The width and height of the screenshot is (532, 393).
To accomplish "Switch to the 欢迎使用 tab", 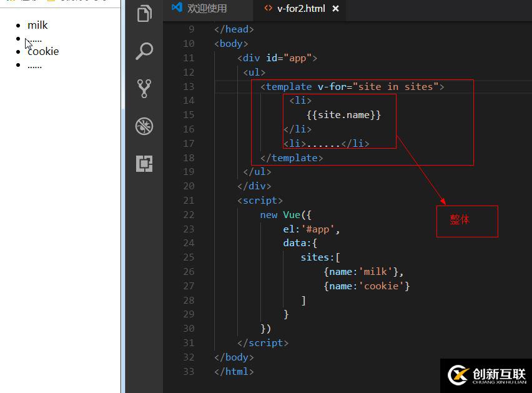I will (207, 9).
